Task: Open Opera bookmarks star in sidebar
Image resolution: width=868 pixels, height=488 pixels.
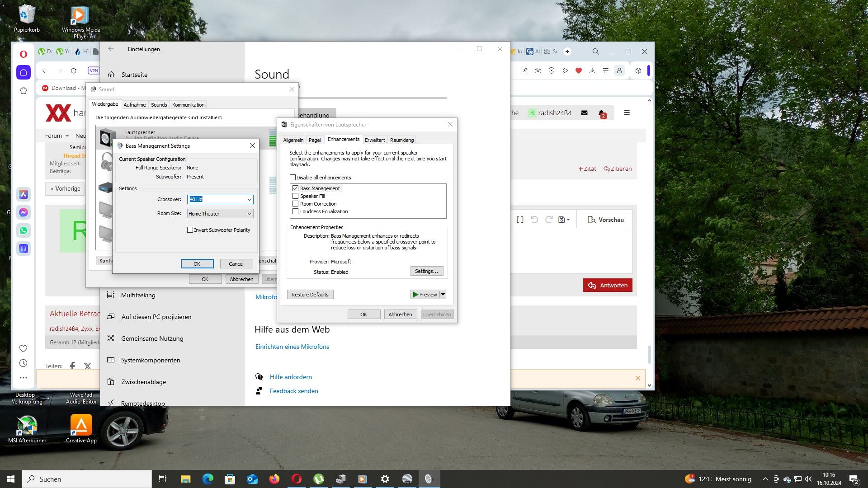Action: pos(24,90)
